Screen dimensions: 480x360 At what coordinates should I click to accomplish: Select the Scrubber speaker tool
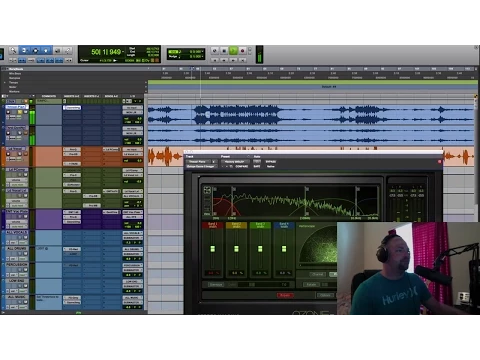point(57,50)
